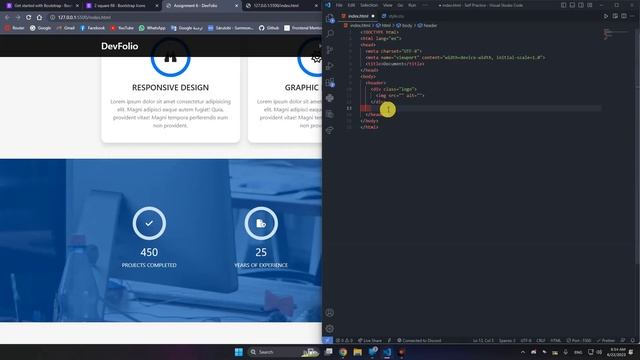Show hidden system tray icons chevron
Screen dimensions: 640x360
[x=523, y=352]
